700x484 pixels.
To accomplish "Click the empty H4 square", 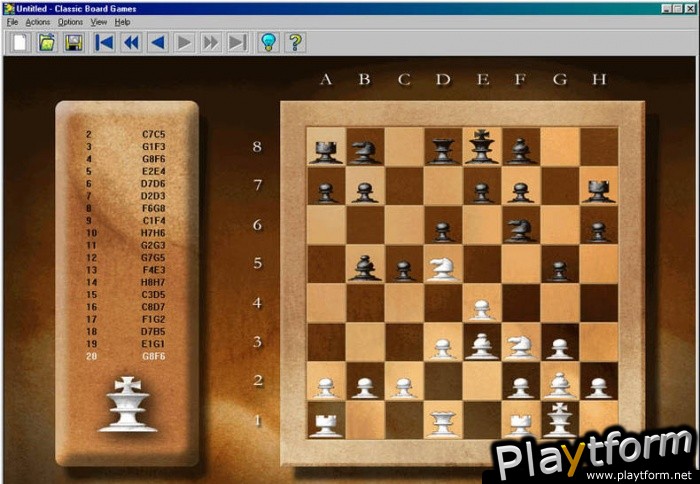I will [x=599, y=303].
